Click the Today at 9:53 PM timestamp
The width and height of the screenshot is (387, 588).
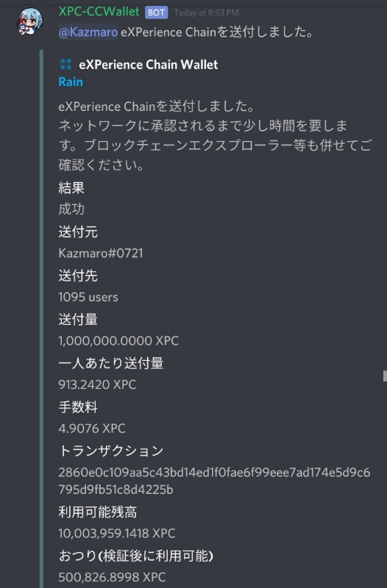click(206, 12)
